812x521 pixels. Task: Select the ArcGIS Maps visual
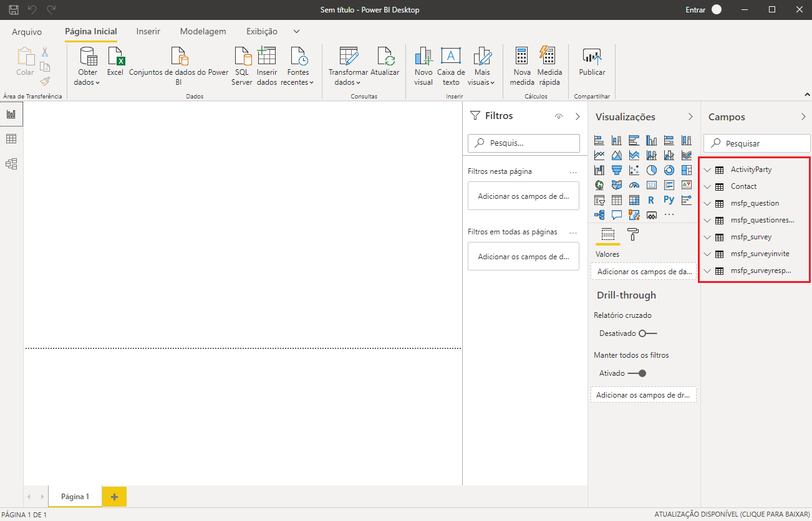[634, 215]
